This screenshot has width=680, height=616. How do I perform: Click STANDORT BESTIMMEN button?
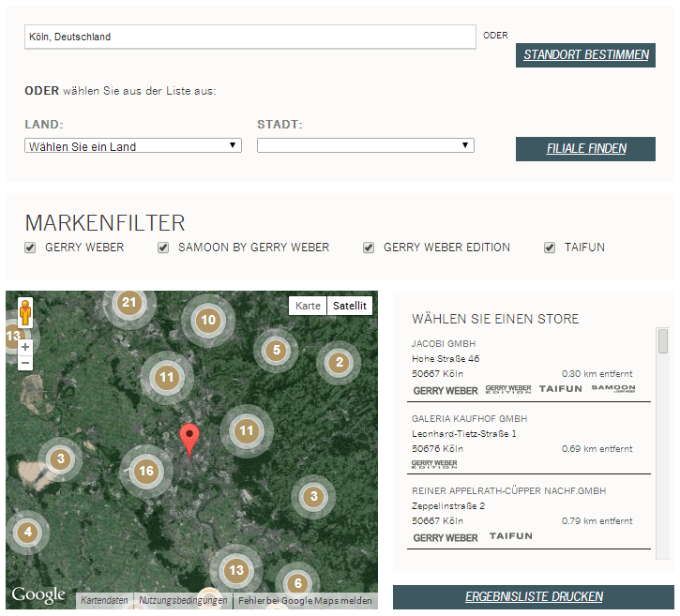point(585,55)
